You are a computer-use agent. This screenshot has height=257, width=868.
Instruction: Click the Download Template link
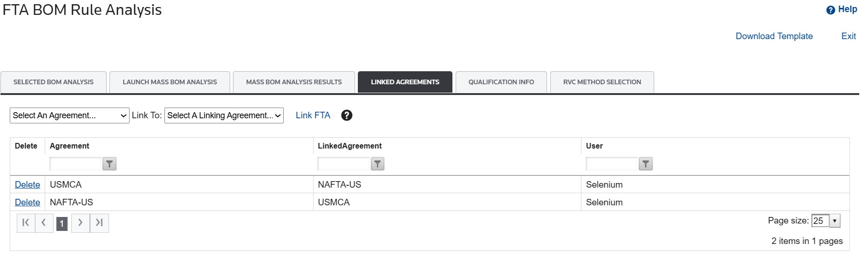pyautogui.click(x=774, y=36)
